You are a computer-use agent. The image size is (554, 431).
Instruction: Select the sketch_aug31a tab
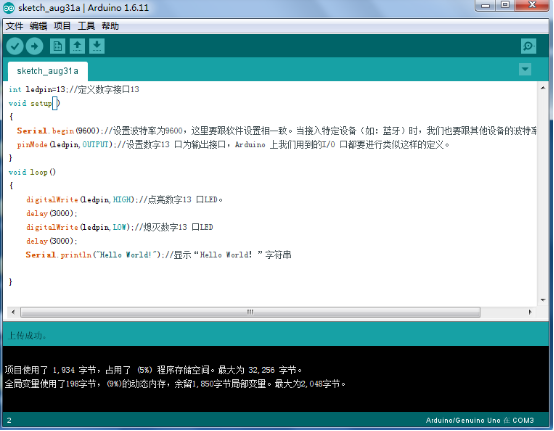(x=48, y=71)
